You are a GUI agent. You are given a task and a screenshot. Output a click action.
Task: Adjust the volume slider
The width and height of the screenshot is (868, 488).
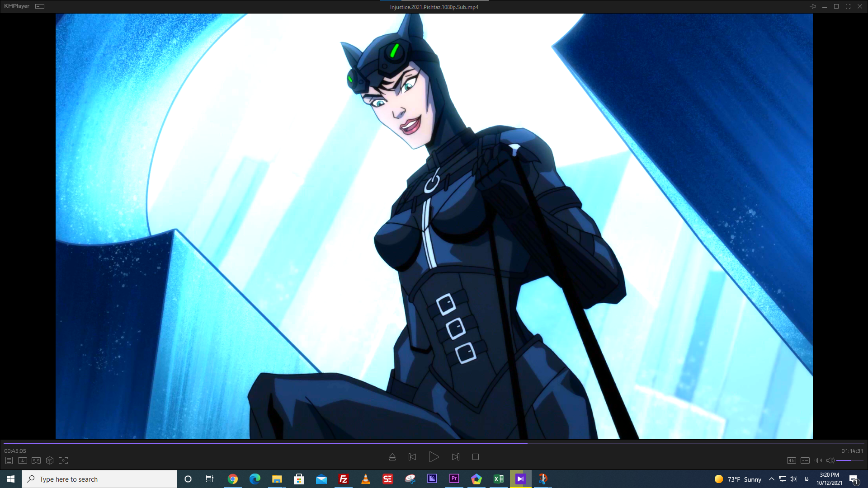[x=850, y=460]
